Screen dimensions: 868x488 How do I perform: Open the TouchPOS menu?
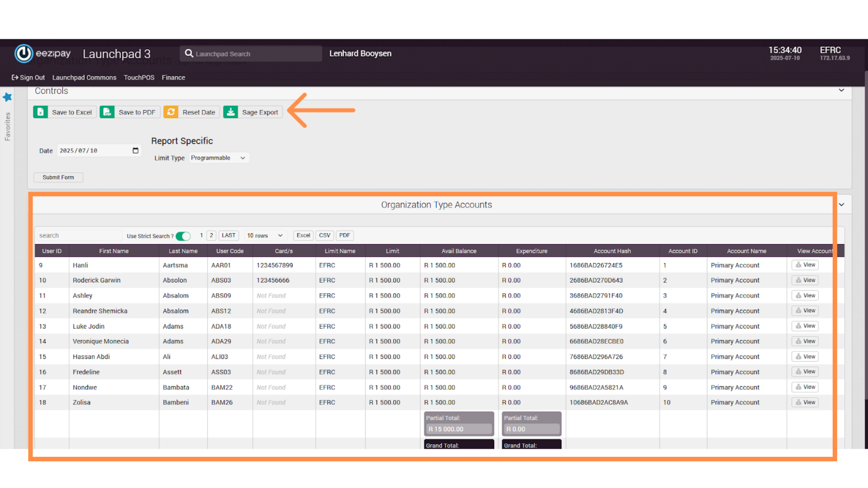[x=139, y=77]
